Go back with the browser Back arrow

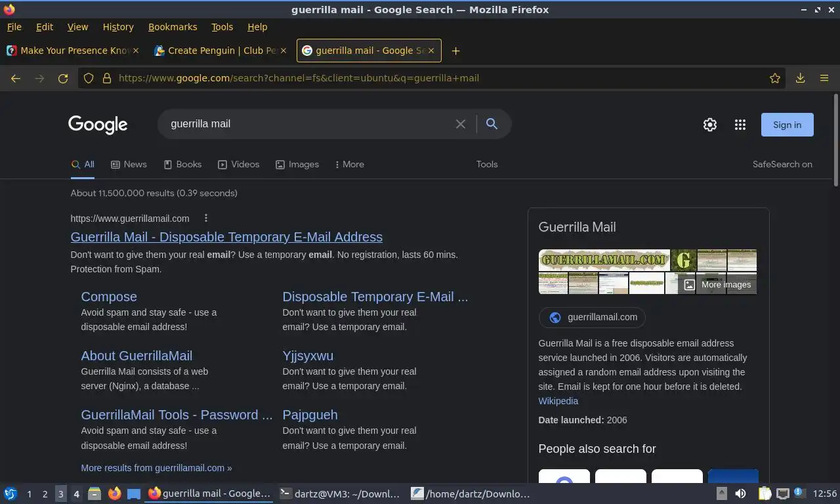pyautogui.click(x=16, y=78)
